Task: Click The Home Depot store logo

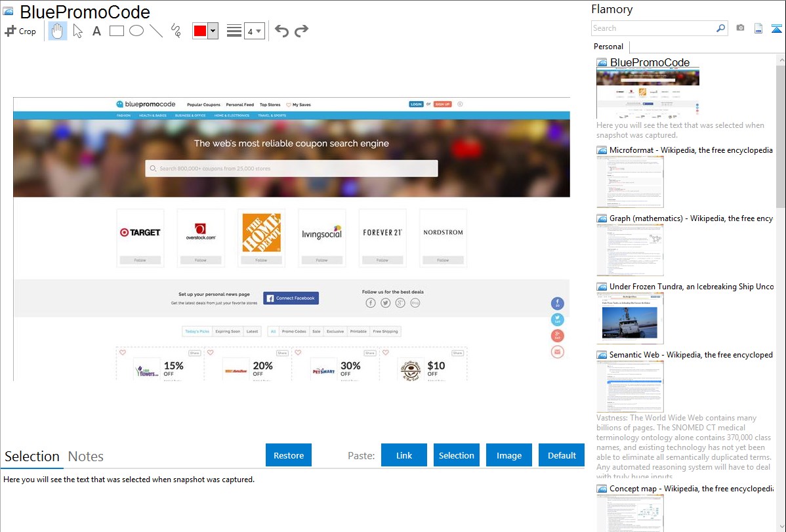Action: tap(261, 232)
